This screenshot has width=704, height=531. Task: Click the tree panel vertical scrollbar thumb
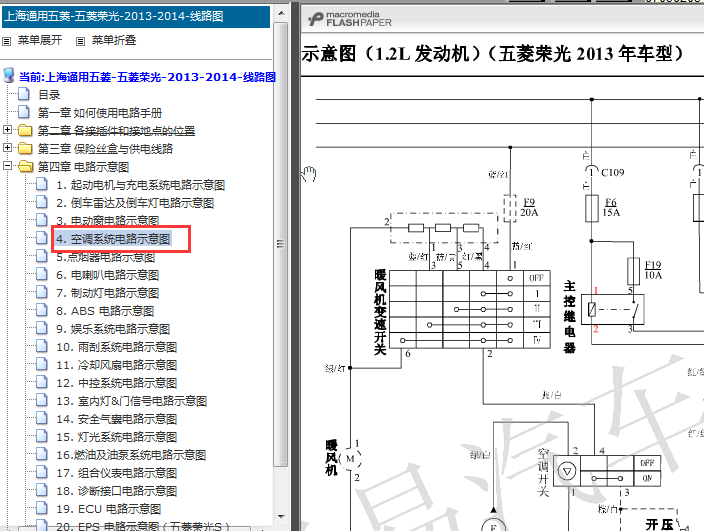click(x=281, y=244)
